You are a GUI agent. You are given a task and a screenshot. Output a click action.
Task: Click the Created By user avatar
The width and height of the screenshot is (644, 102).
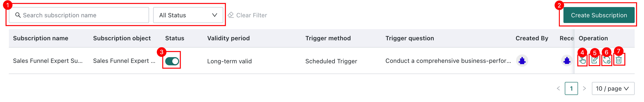pyautogui.click(x=522, y=61)
